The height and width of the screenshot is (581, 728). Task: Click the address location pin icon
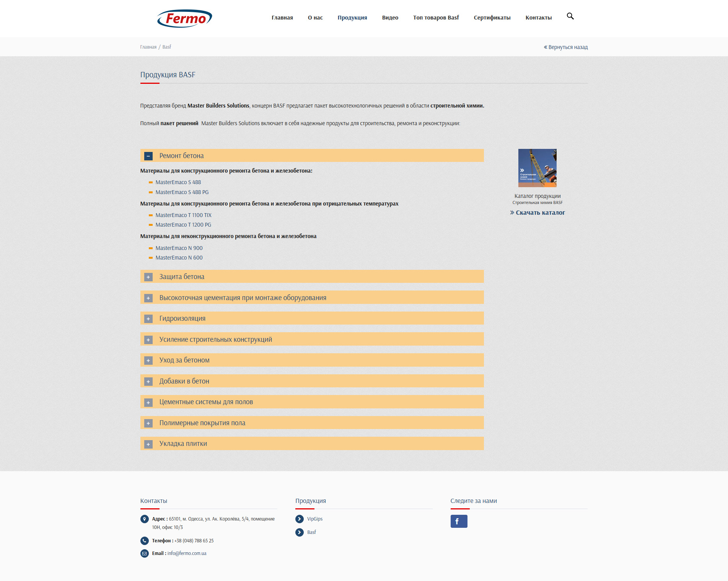coord(144,519)
